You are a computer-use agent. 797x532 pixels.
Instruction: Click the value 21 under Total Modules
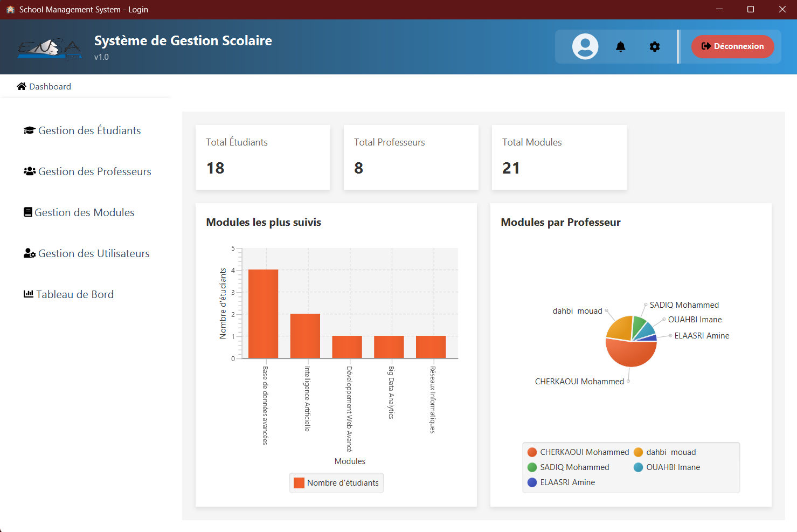tap(511, 168)
